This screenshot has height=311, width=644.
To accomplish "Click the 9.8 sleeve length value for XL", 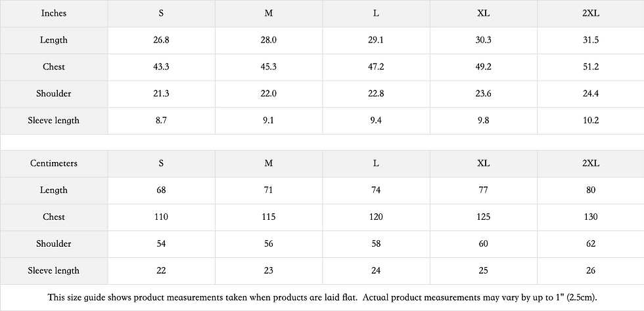I will [x=484, y=121].
